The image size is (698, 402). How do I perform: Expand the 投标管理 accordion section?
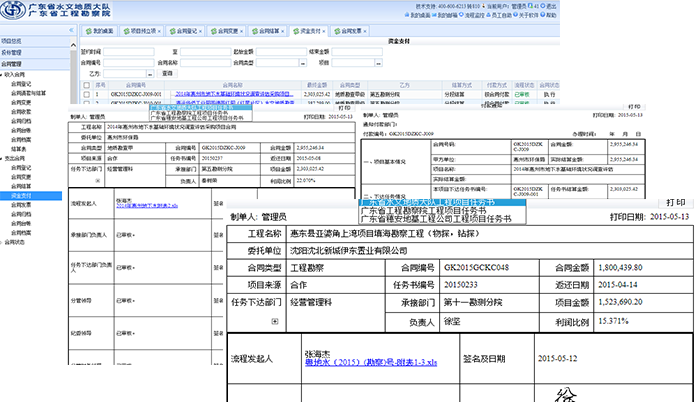click(x=35, y=53)
